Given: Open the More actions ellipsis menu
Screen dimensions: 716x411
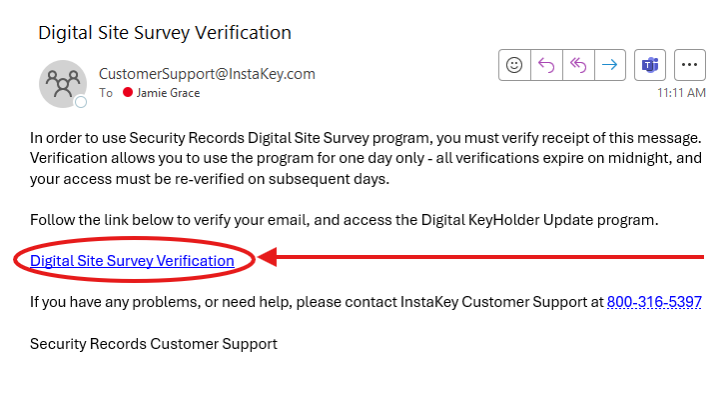Looking at the screenshot, I should [x=690, y=65].
